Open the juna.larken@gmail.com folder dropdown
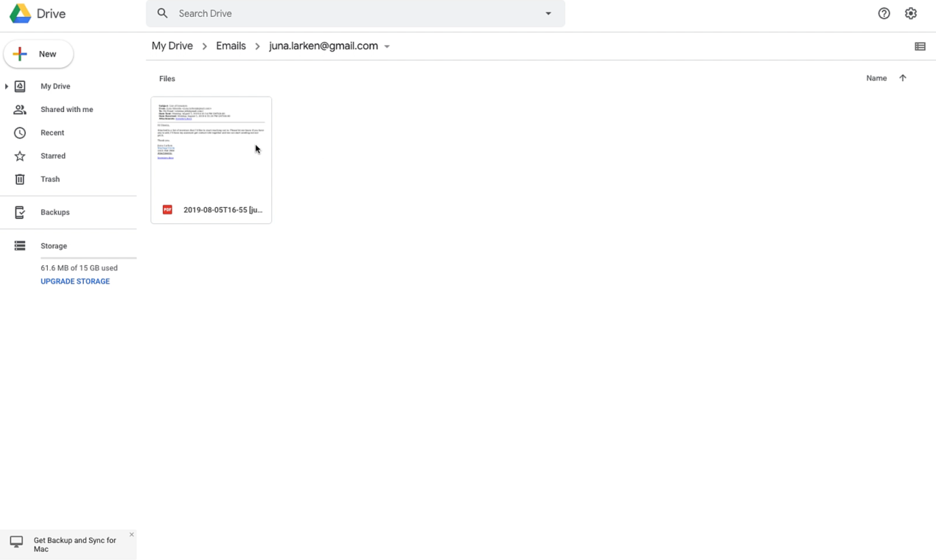The height and width of the screenshot is (560, 936). tap(388, 46)
